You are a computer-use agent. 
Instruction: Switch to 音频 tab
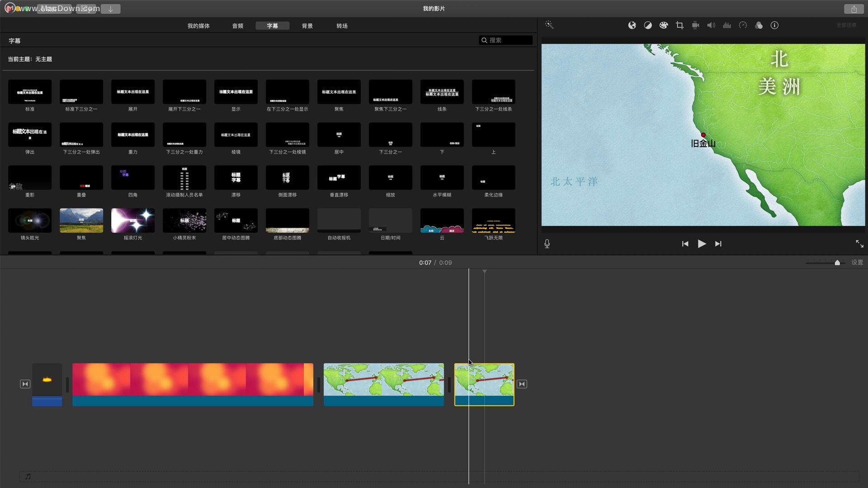pyautogui.click(x=238, y=26)
